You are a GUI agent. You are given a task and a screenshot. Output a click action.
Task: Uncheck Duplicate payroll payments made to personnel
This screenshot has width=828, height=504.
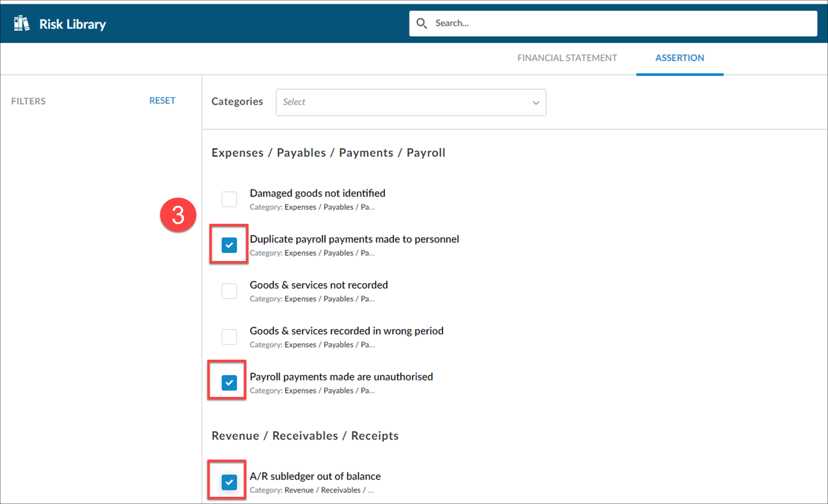tap(229, 245)
